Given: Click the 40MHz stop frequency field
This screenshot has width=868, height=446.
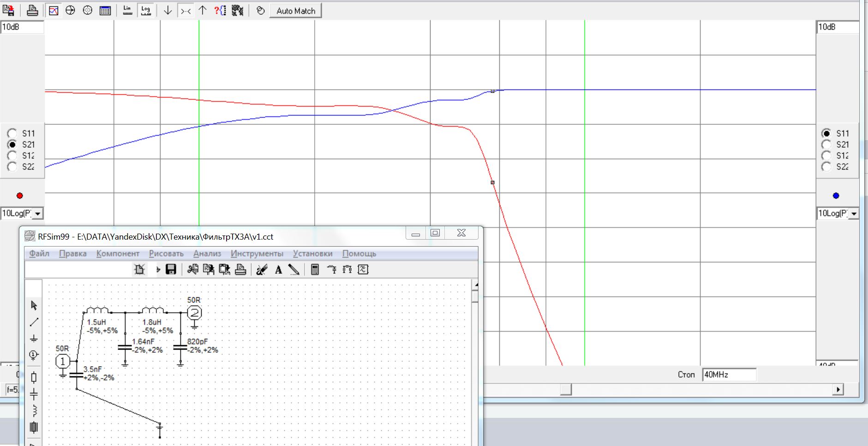Looking at the screenshot, I should point(729,375).
